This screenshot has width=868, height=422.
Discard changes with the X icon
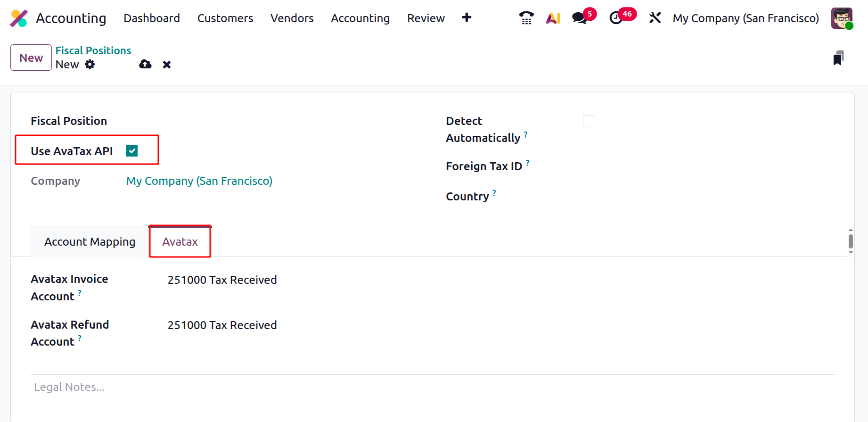click(167, 65)
